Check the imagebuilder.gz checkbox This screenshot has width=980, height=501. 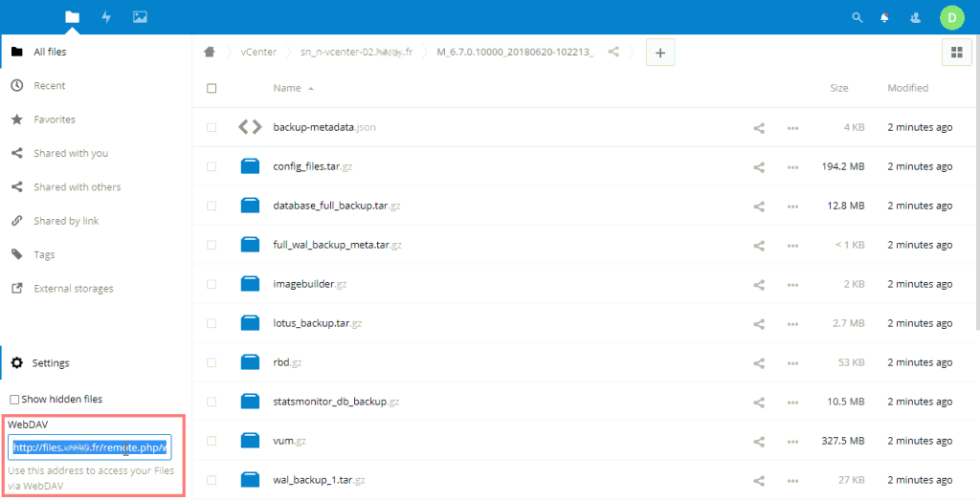tap(212, 284)
